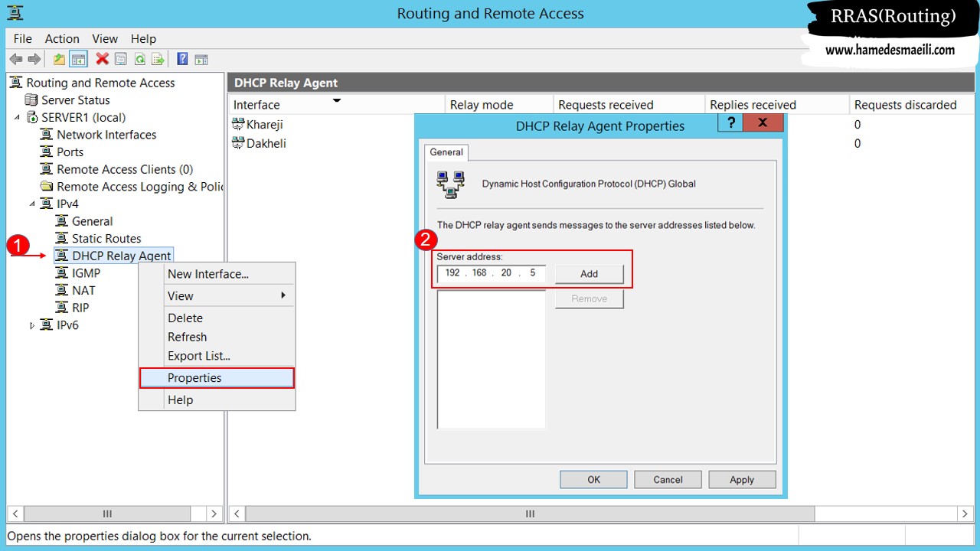Click the IGMP node icon

pos(62,273)
